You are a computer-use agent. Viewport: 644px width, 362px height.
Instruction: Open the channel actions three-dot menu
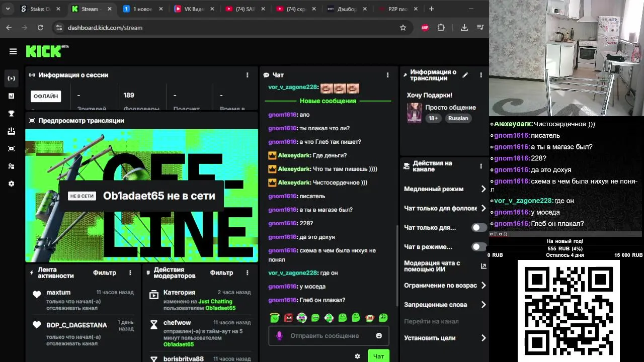481,166
